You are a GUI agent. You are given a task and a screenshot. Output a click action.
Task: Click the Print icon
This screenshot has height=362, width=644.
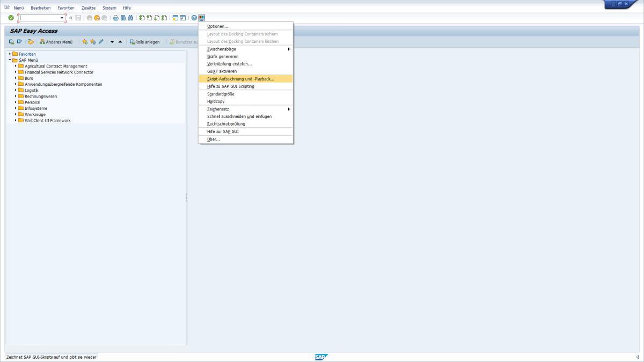115,17
